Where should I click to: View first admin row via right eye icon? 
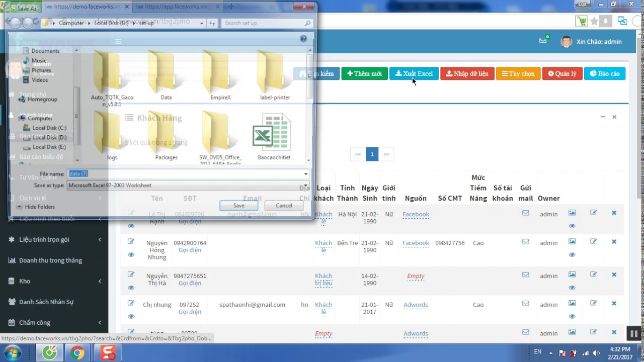pos(572,226)
